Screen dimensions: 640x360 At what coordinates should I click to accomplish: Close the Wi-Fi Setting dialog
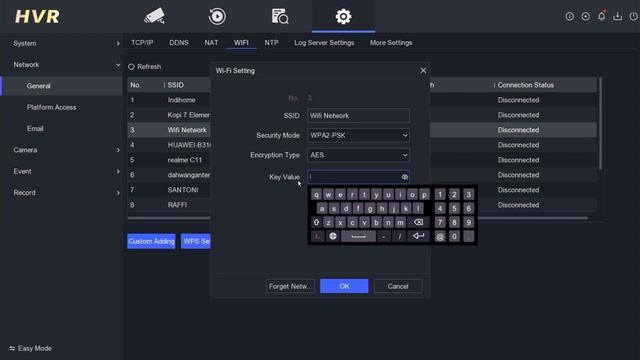point(423,71)
